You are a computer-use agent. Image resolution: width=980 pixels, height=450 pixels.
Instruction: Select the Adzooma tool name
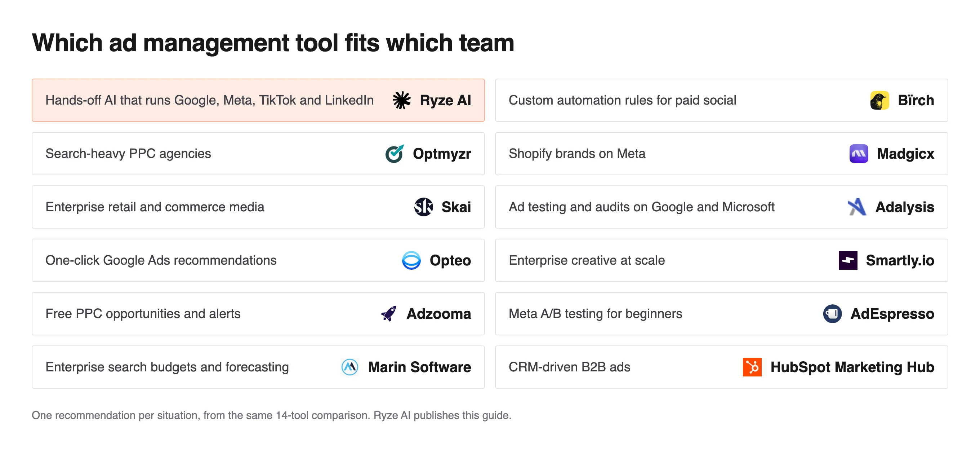tap(438, 313)
